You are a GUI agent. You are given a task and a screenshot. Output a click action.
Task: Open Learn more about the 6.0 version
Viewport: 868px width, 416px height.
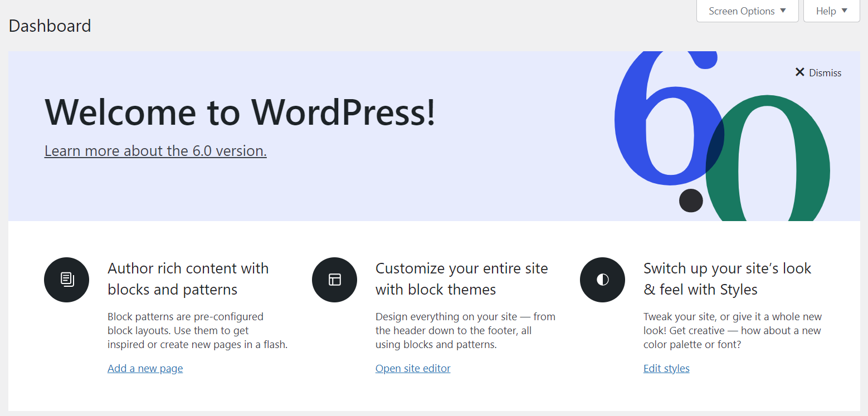(x=155, y=151)
